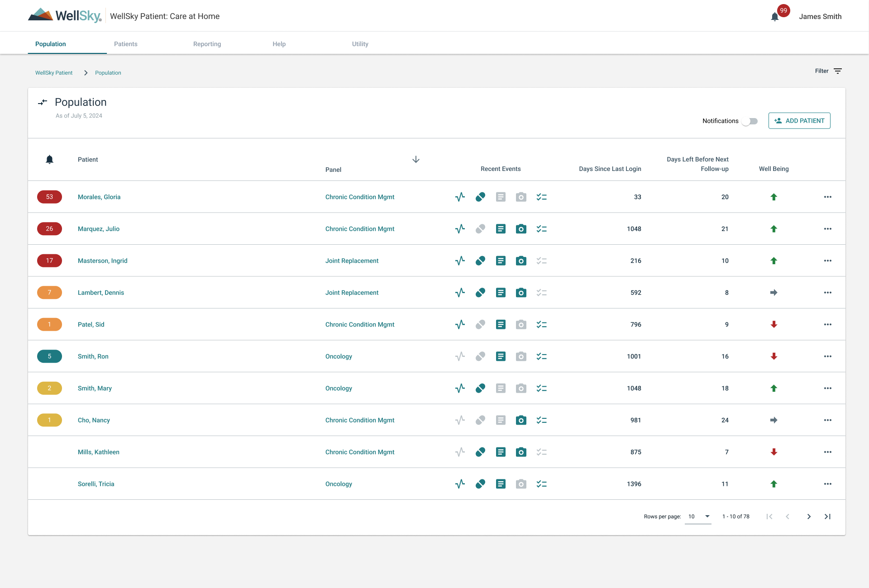Jump to the last page of patients
Screen dimensions: 869x588
pos(828,517)
